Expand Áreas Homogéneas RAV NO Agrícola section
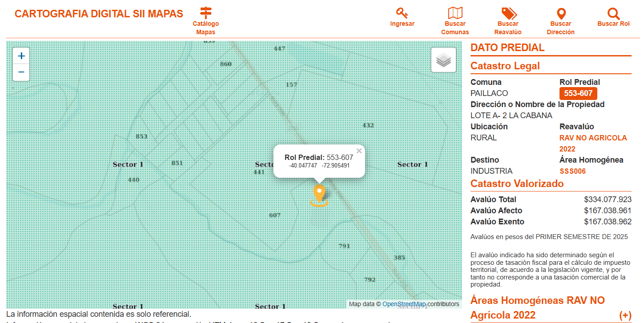644x323 pixels. [x=625, y=315]
